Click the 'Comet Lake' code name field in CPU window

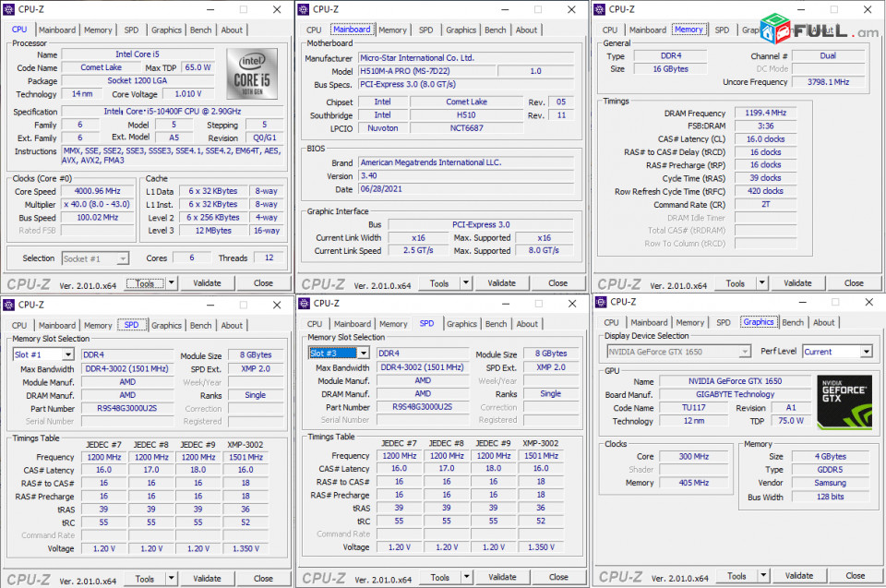(101, 67)
